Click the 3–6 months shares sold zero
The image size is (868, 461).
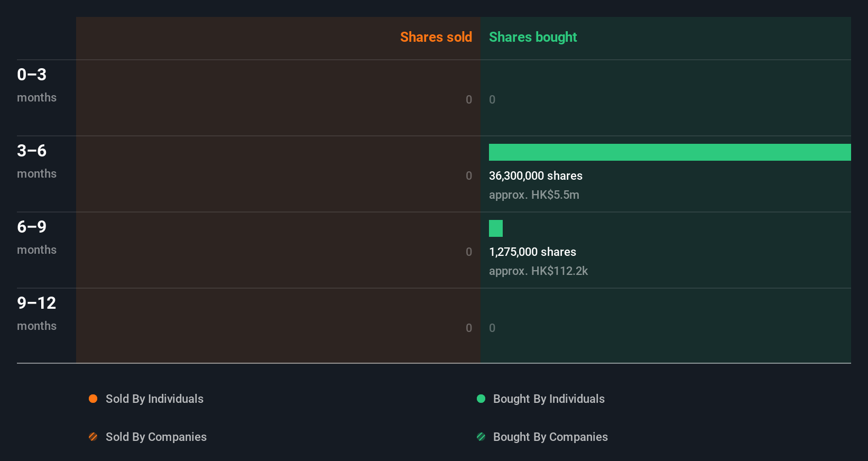[x=469, y=176]
